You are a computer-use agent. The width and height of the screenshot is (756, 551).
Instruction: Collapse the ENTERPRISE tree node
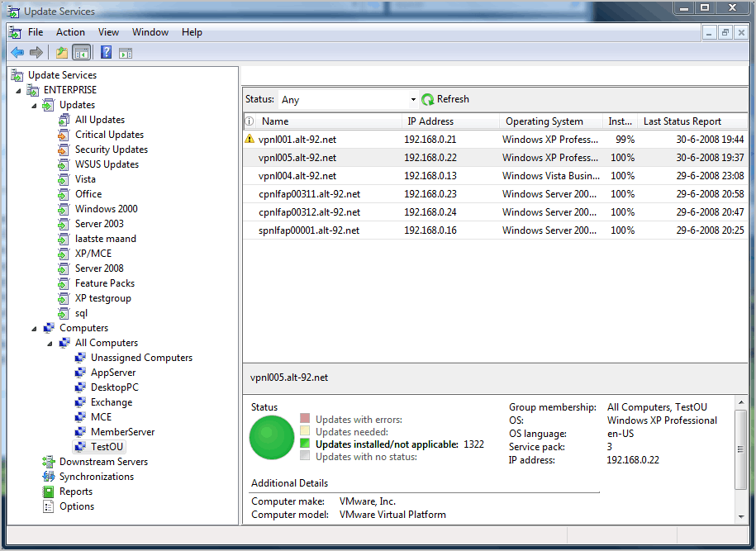tap(18, 91)
